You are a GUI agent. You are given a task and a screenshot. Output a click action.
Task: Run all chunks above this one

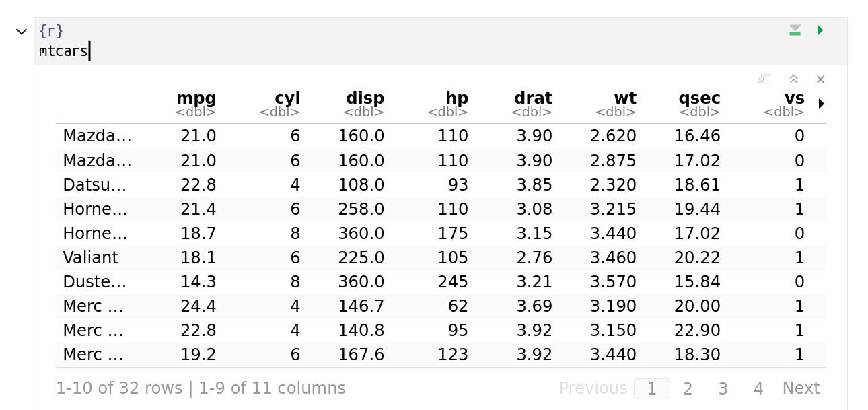[795, 30]
